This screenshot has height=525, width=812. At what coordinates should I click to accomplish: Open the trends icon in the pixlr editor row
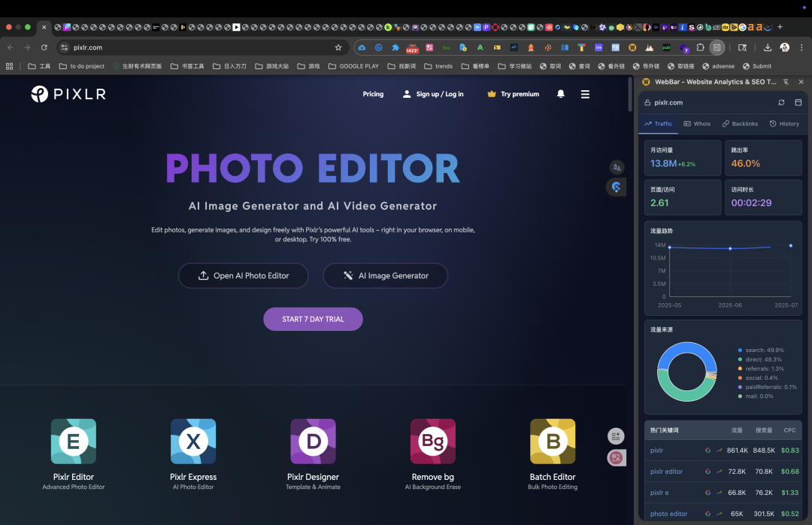pos(720,472)
